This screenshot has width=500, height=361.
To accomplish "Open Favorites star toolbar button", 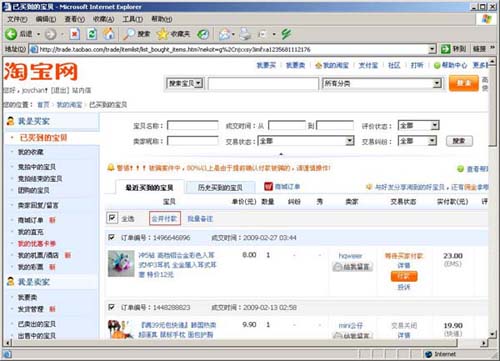I will click(163, 34).
